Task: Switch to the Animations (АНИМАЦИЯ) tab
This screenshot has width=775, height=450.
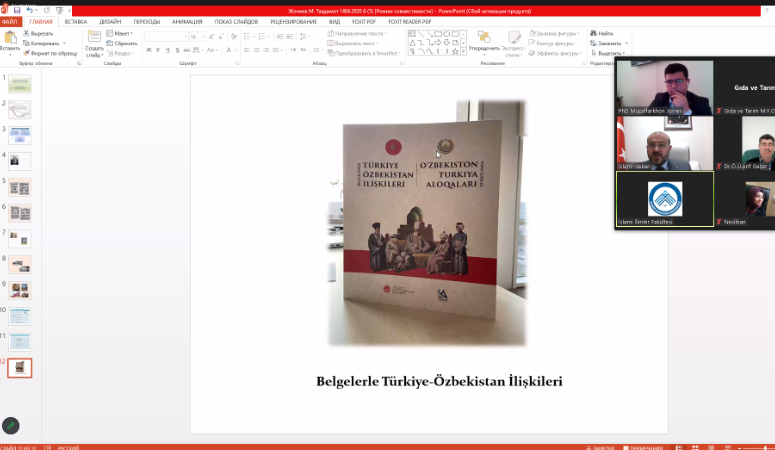Action: pos(187,22)
